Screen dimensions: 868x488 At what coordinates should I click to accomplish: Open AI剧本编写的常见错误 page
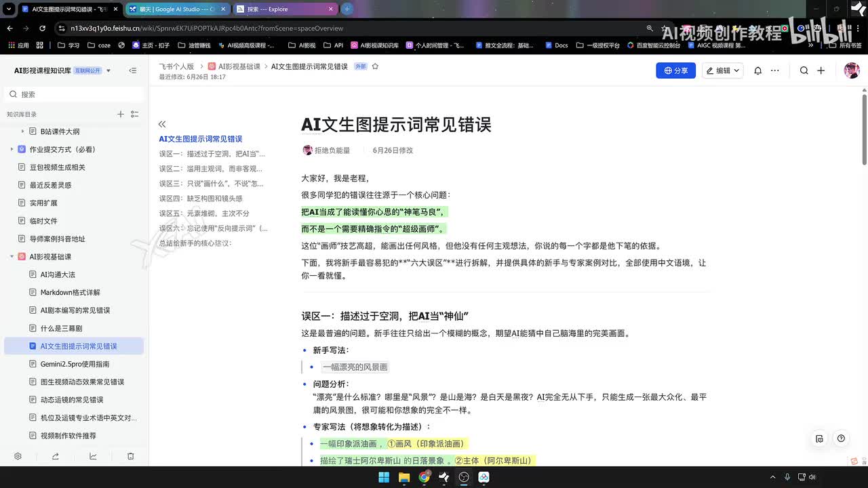point(74,310)
